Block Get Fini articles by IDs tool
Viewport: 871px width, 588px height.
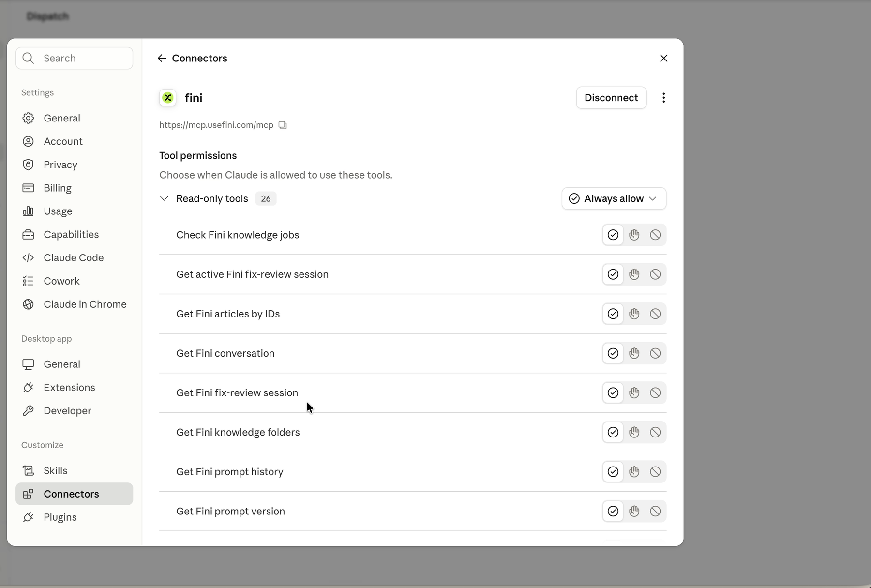pyautogui.click(x=655, y=314)
